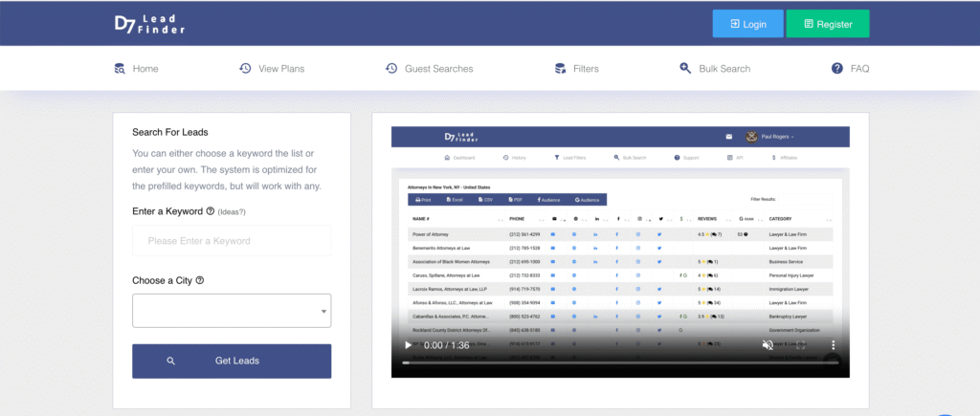Screen dimensions: 980x416
Task: Click help icon beside Enter a Keyword
Action: [x=210, y=211]
